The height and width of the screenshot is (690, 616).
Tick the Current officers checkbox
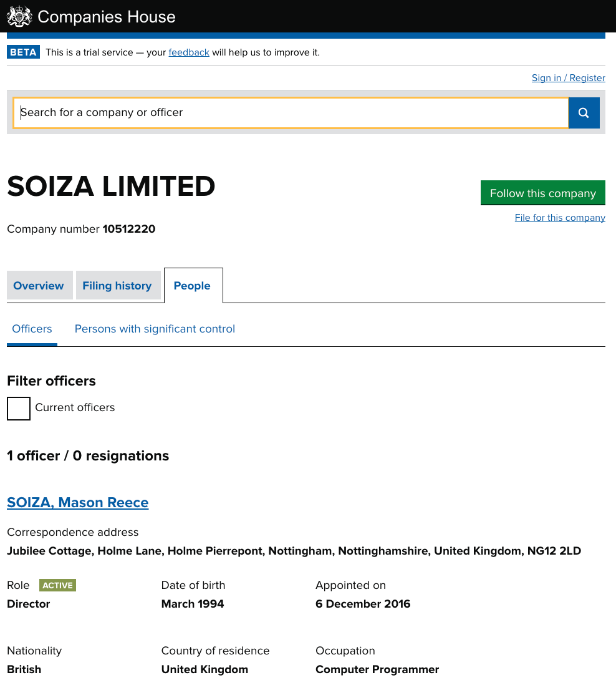click(x=19, y=409)
